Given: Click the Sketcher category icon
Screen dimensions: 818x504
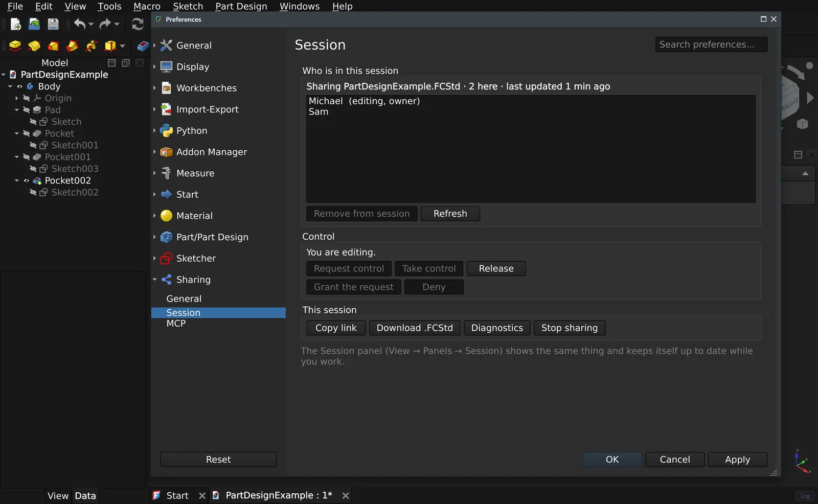Looking at the screenshot, I should [166, 259].
